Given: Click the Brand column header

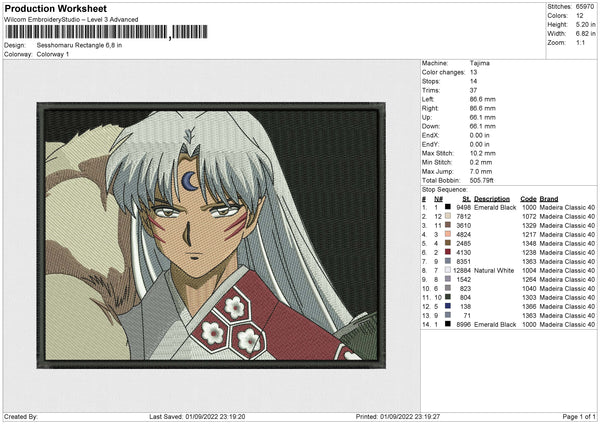Looking at the screenshot, I should [x=549, y=198].
